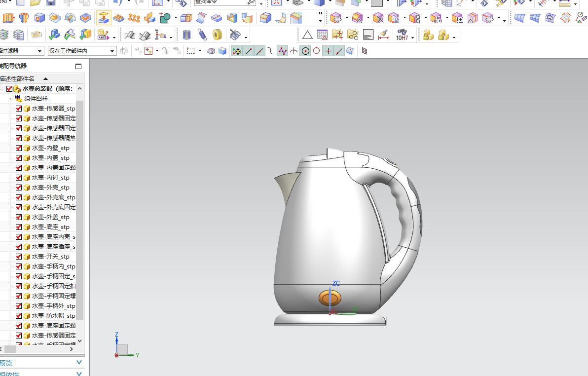Click the Hole feature icon
This screenshot has height=376, width=588.
click(39, 18)
